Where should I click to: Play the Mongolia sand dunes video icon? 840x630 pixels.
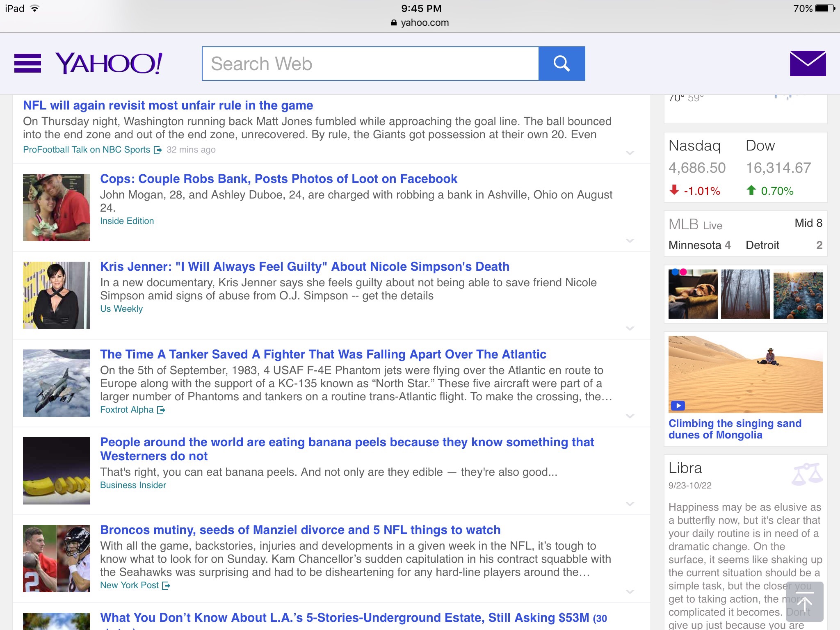pyautogui.click(x=678, y=406)
